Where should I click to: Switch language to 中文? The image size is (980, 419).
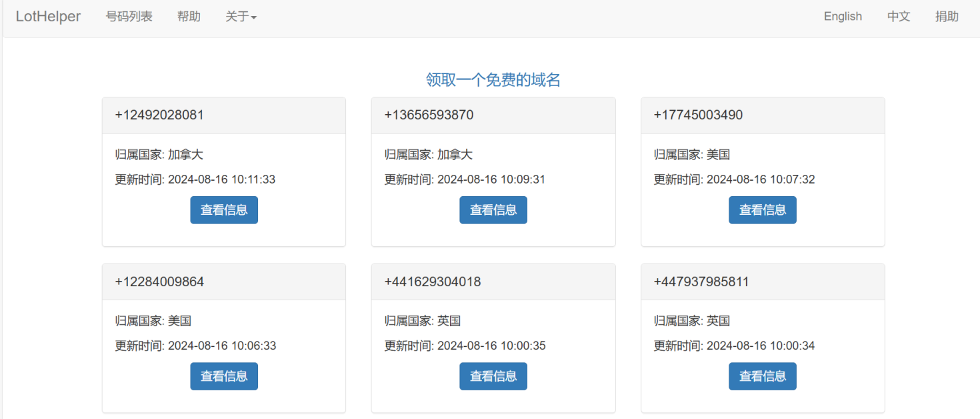click(x=899, y=17)
